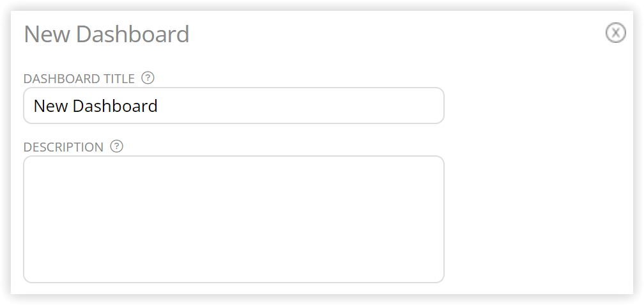
Task: Show tooltip icon beside DASHBOARD TITLE
Action: [148, 78]
